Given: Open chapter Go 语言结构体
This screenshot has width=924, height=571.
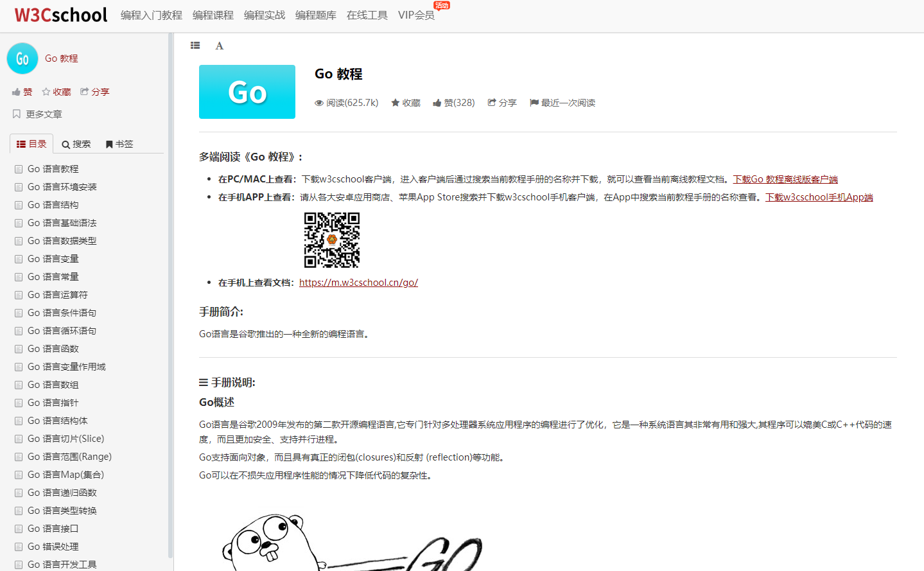Looking at the screenshot, I should (58, 421).
